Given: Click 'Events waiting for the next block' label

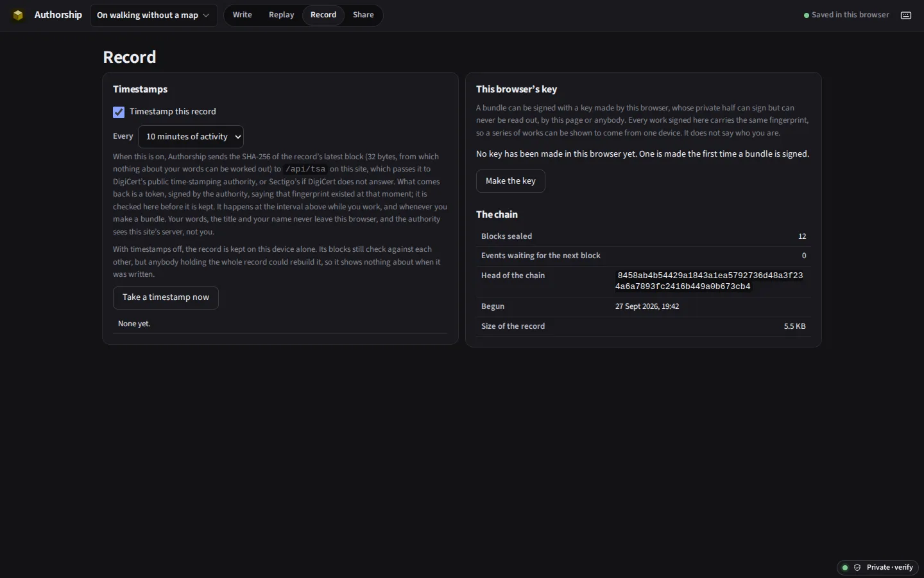Looking at the screenshot, I should [541, 256].
